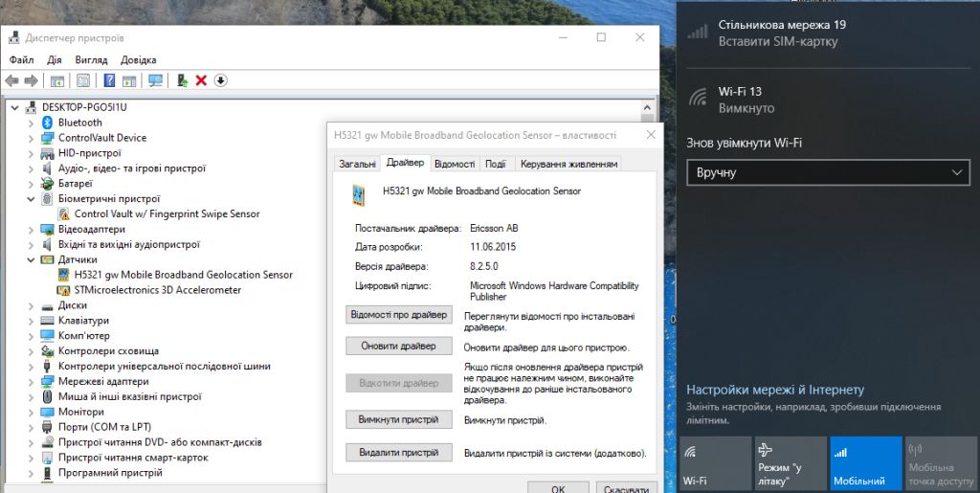Switch to the Відомості tab
Image resolution: width=980 pixels, height=493 pixels.
(x=455, y=164)
